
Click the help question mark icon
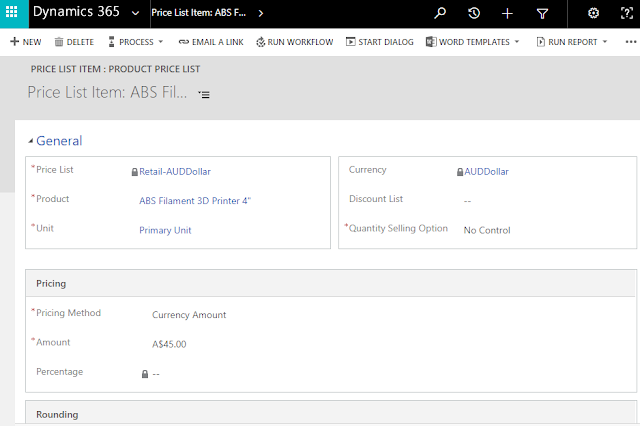(627, 14)
